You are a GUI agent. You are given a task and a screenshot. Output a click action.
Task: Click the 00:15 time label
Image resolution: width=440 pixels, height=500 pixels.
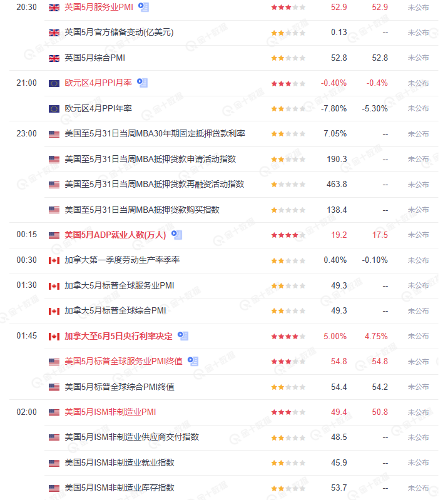click(27, 234)
